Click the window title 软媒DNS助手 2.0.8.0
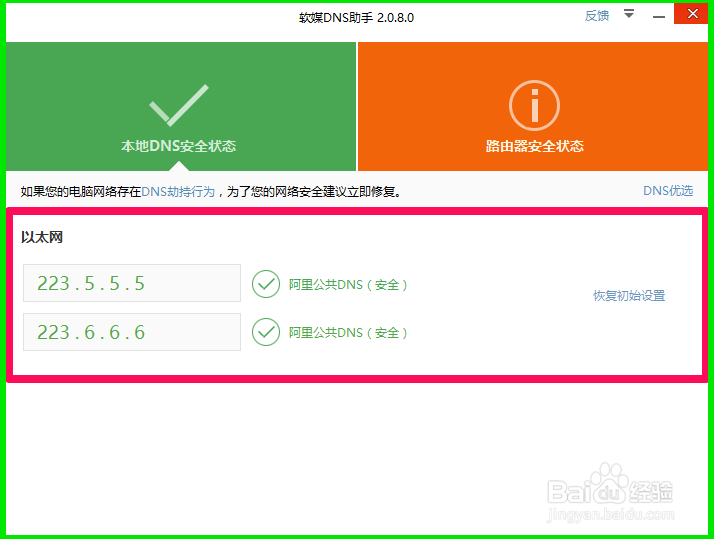The image size is (714, 539). [x=356, y=18]
